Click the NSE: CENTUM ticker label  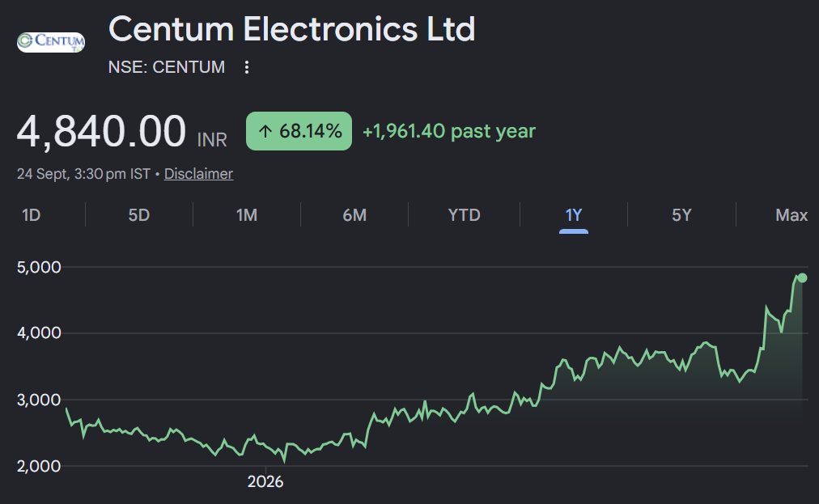tap(167, 67)
